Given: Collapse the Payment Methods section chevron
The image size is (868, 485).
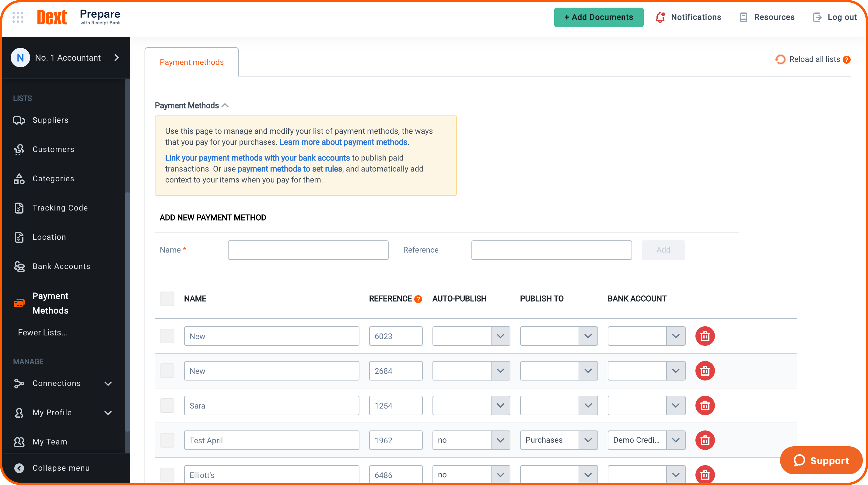Looking at the screenshot, I should 225,106.
